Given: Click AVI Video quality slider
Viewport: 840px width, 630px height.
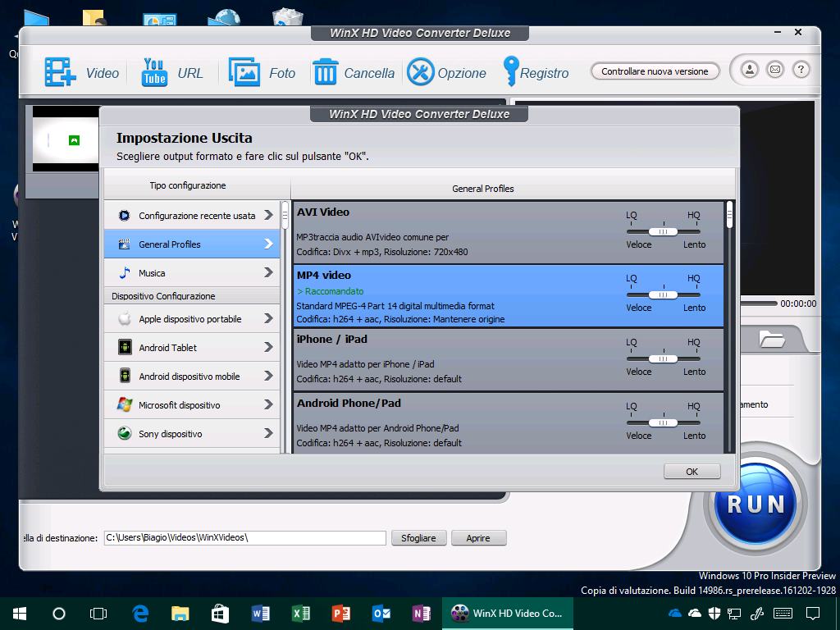Looking at the screenshot, I should point(663,231).
